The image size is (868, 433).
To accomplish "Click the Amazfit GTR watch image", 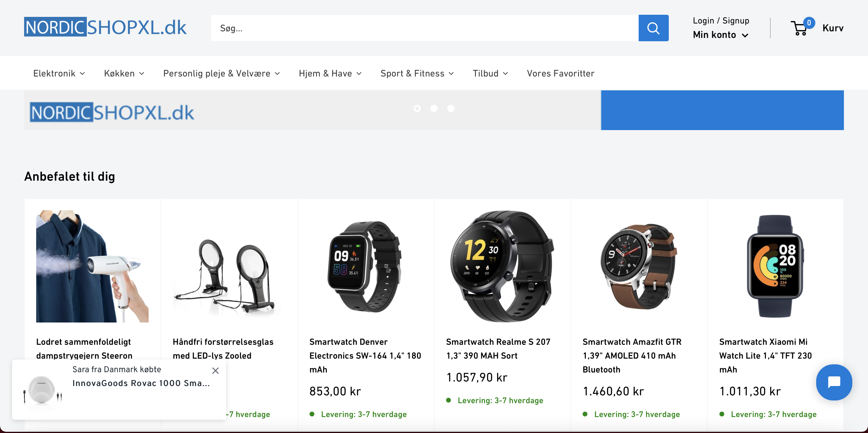I will [x=639, y=266].
